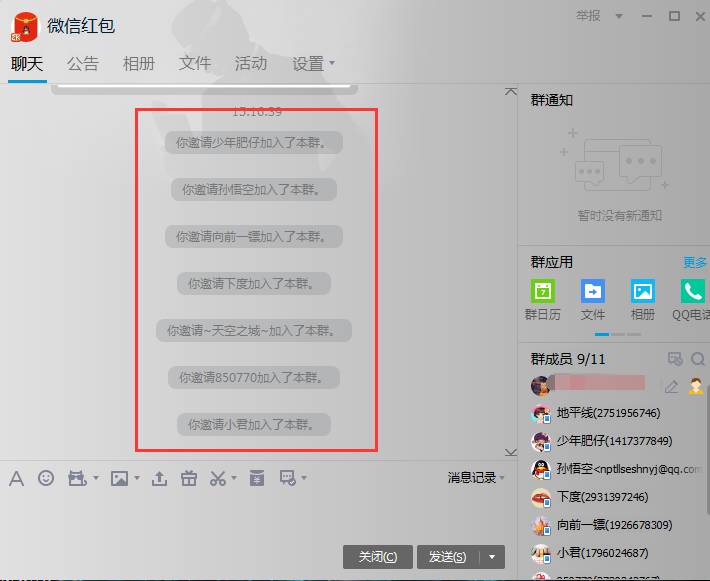Open the emoji picker
This screenshot has height=581, width=710.
[46, 478]
